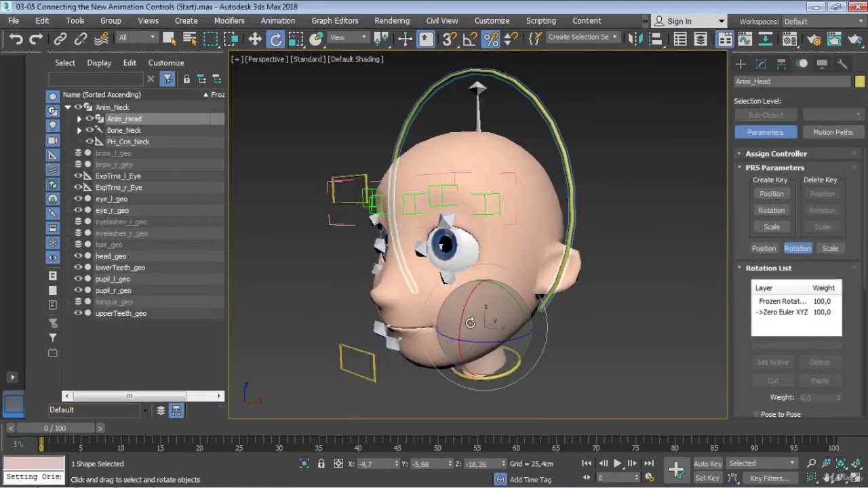Switch to Display command panel tab
The width and height of the screenshot is (868, 488).
[x=822, y=64]
